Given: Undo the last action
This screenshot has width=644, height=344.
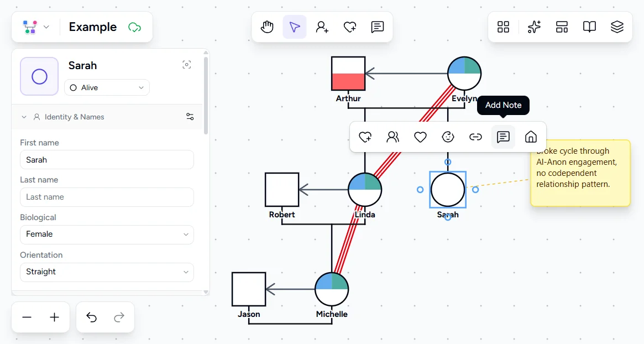Looking at the screenshot, I should pyautogui.click(x=91, y=317).
